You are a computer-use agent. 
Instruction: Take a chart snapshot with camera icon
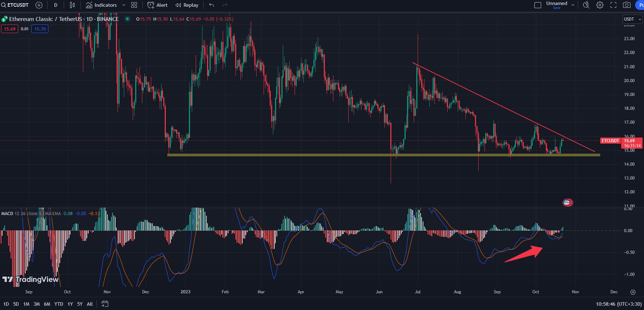pyautogui.click(x=627, y=5)
